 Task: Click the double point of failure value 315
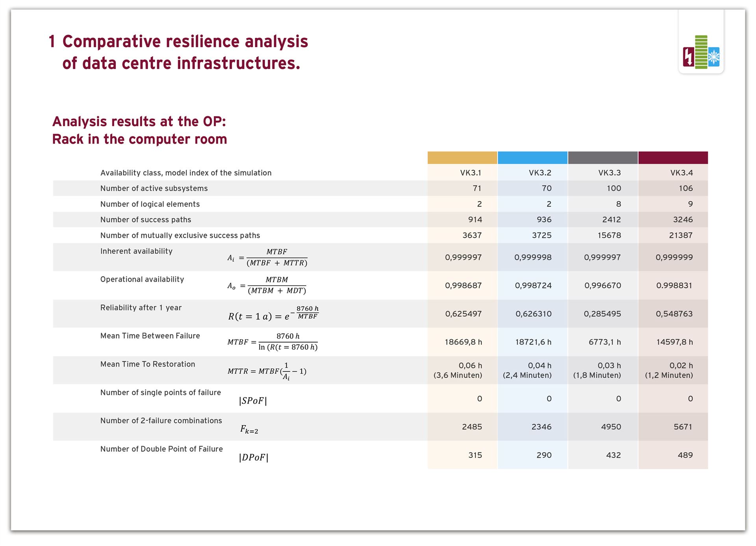(x=475, y=455)
